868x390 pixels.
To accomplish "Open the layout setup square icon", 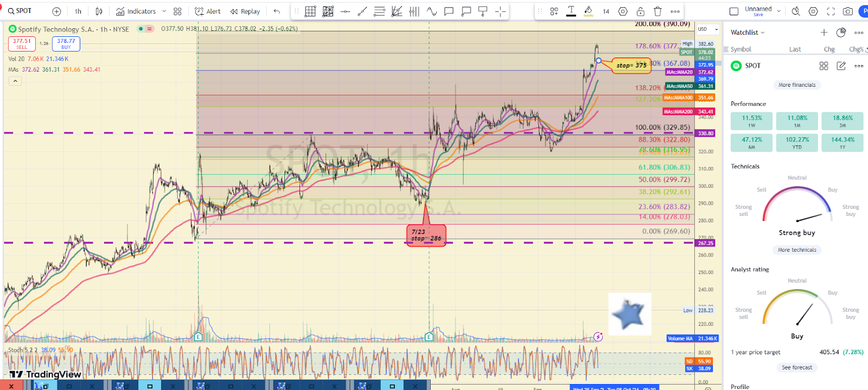I will [734, 11].
